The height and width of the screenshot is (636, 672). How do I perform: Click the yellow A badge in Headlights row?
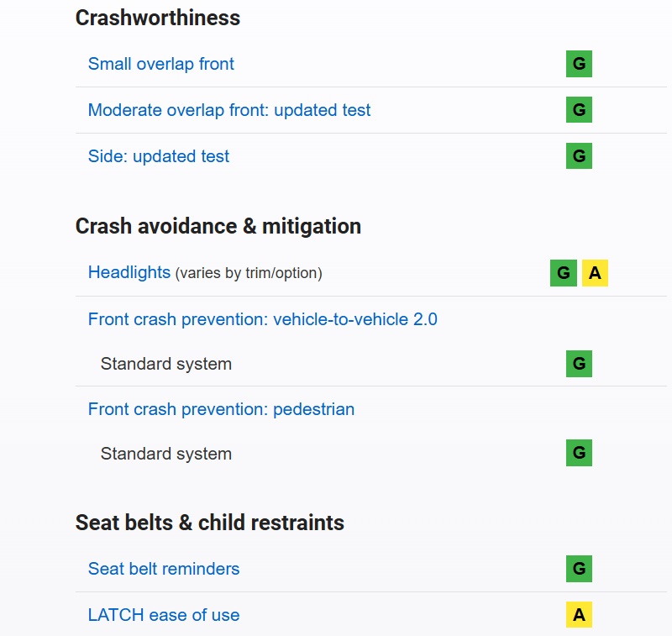pos(595,273)
